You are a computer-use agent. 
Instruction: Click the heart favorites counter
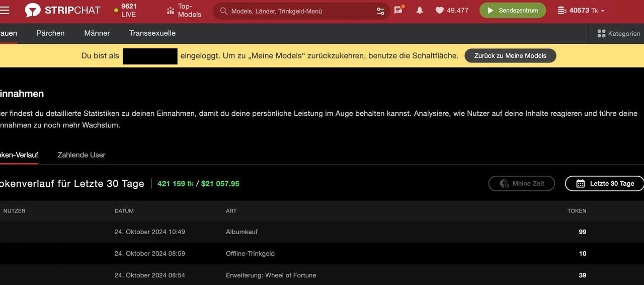452,10
